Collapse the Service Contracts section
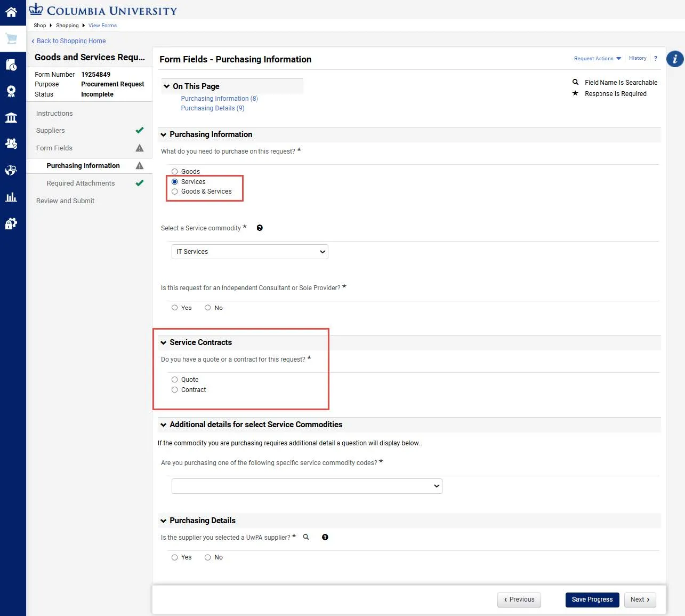Viewport: 685px width, 616px height. pyautogui.click(x=164, y=343)
